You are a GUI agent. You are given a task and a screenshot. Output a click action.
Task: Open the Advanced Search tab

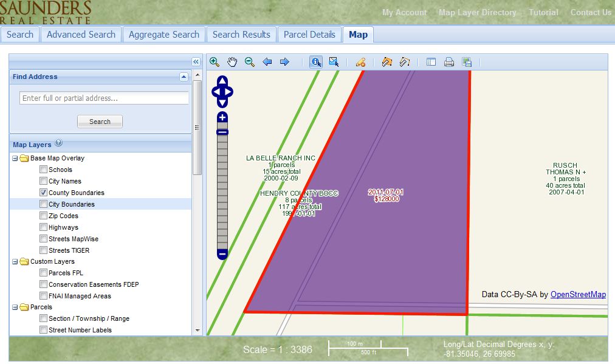click(80, 35)
